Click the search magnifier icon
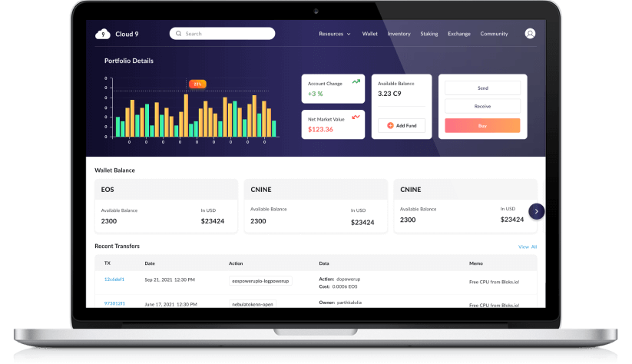 (x=179, y=34)
